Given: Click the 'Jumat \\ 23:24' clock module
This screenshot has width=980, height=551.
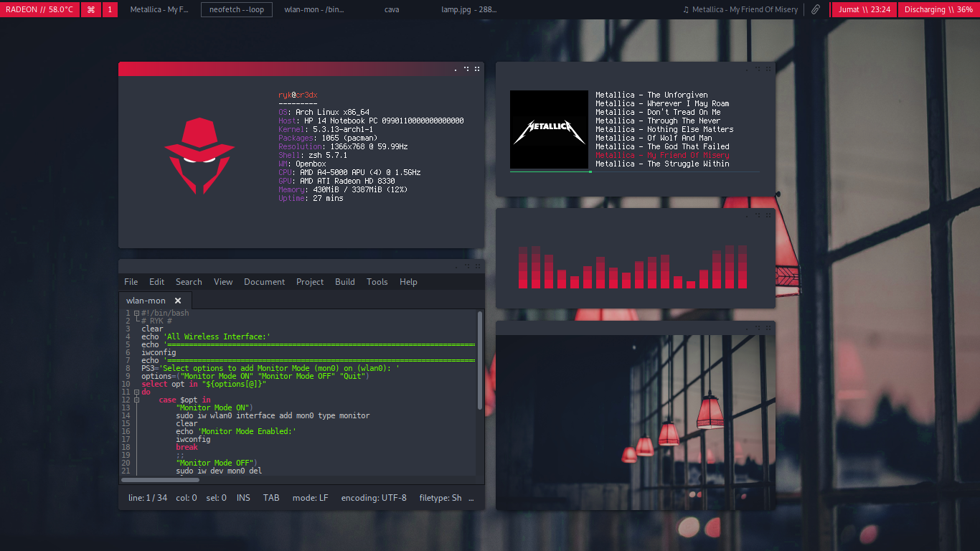Looking at the screenshot, I should 864,9.
